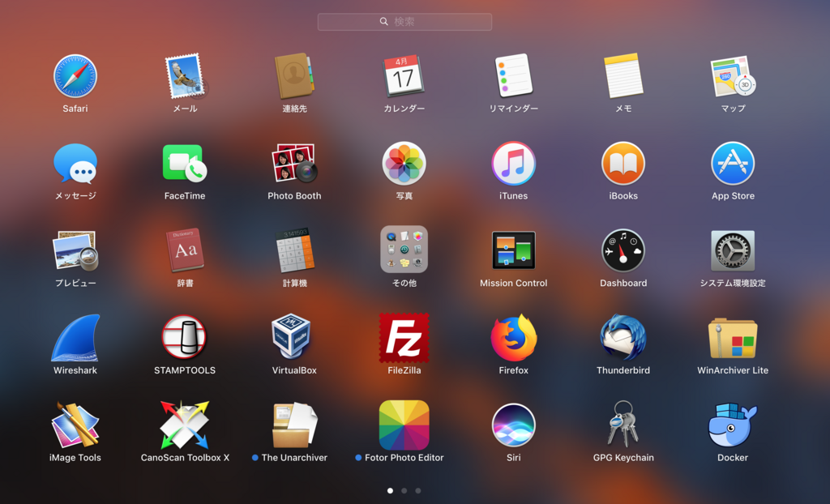Open FileZilla
This screenshot has width=830, height=504.
point(404,338)
